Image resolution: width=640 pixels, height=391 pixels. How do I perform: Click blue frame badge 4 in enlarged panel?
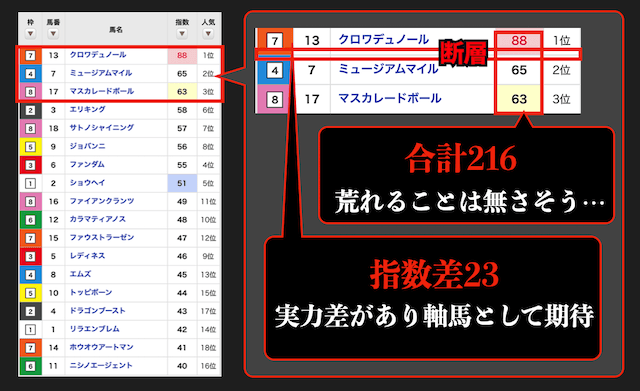(x=275, y=70)
